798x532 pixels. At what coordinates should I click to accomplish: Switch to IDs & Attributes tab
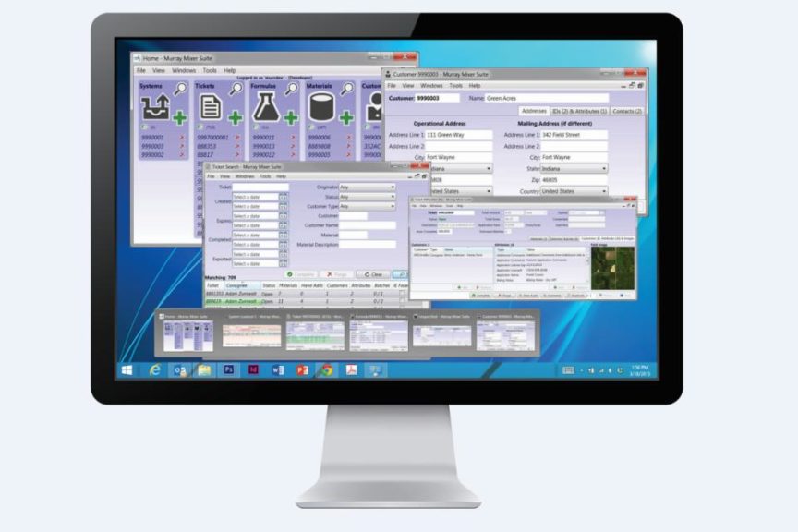pyautogui.click(x=579, y=111)
